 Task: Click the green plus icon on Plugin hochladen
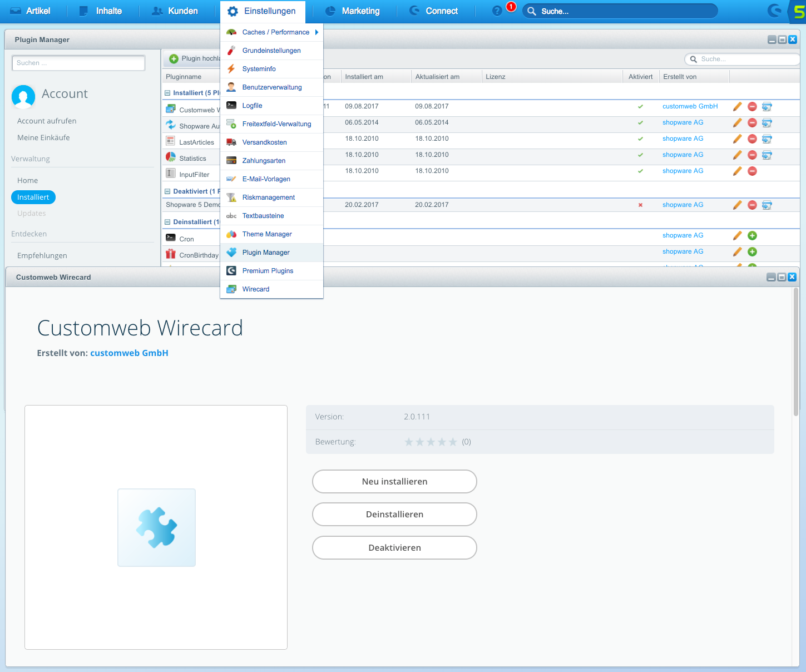174,59
